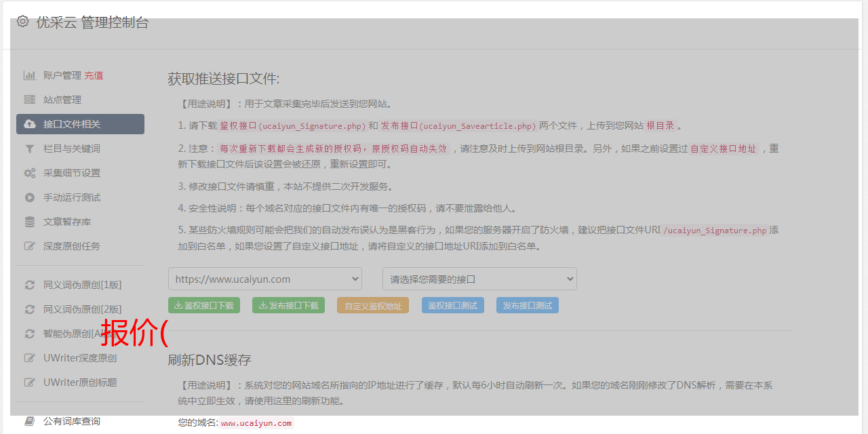Click the filter icon for 栏目与关键词

pos(30,149)
